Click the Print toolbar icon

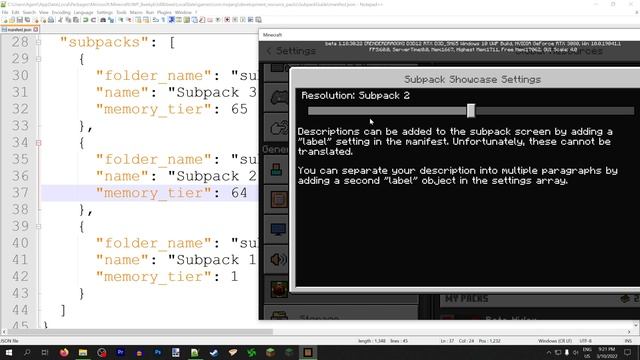(51, 20)
